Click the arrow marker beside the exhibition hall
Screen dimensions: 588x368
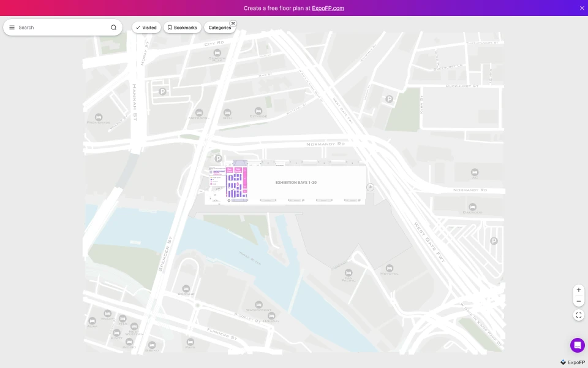tap(370, 187)
